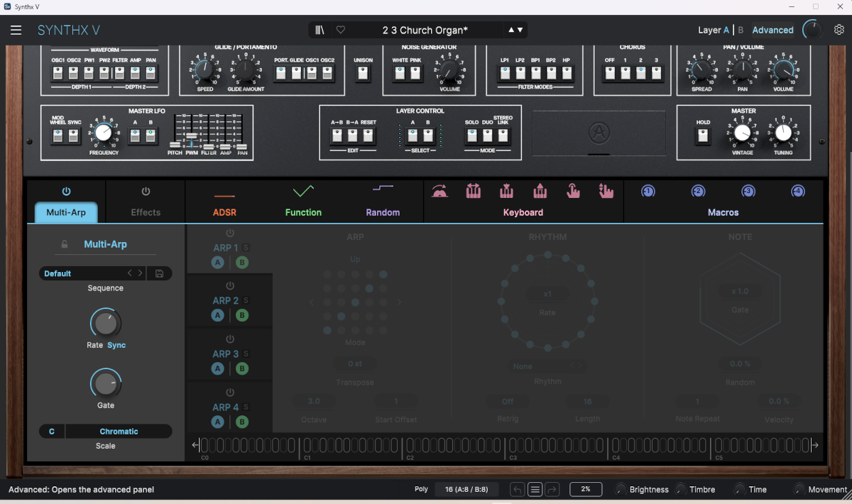Switch to the Effects tab
The width and height of the screenshot is (852, 504).
[x=146, y=212]
